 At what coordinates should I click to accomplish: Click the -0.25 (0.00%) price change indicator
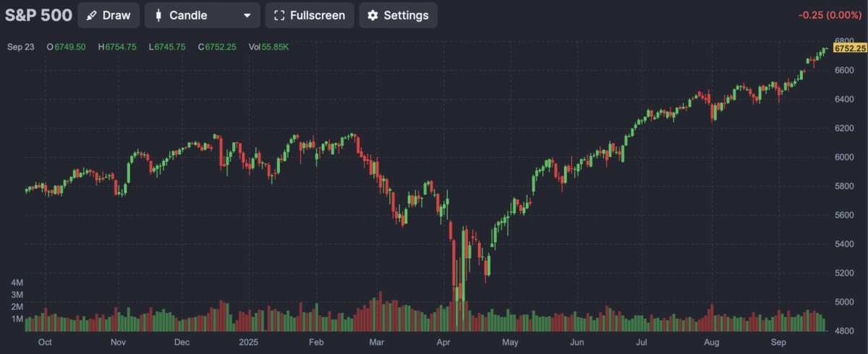pyautogui.click(x=832, y=15)
